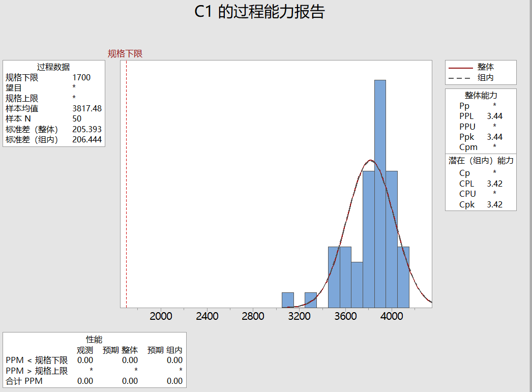The image size is (532, 392).
Task: Click the 样本均值 value 3817.48
Action: pyautogui.click(x=88, y=108)
